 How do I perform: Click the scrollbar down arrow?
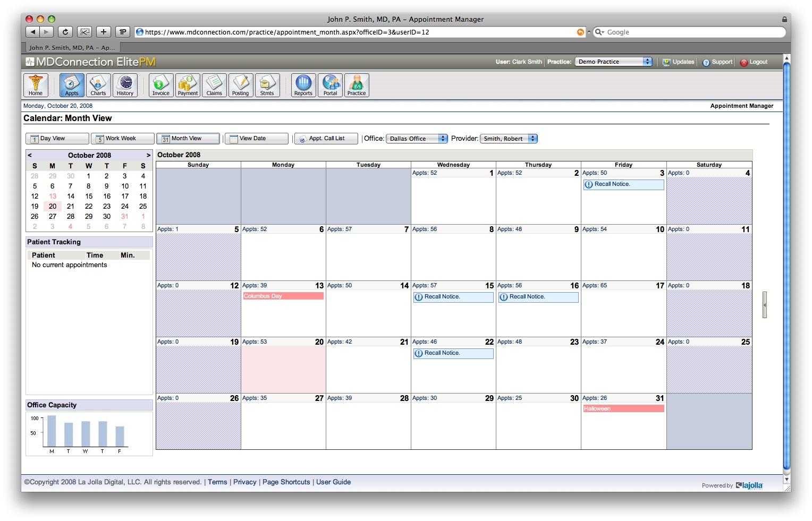pos(787,479)
